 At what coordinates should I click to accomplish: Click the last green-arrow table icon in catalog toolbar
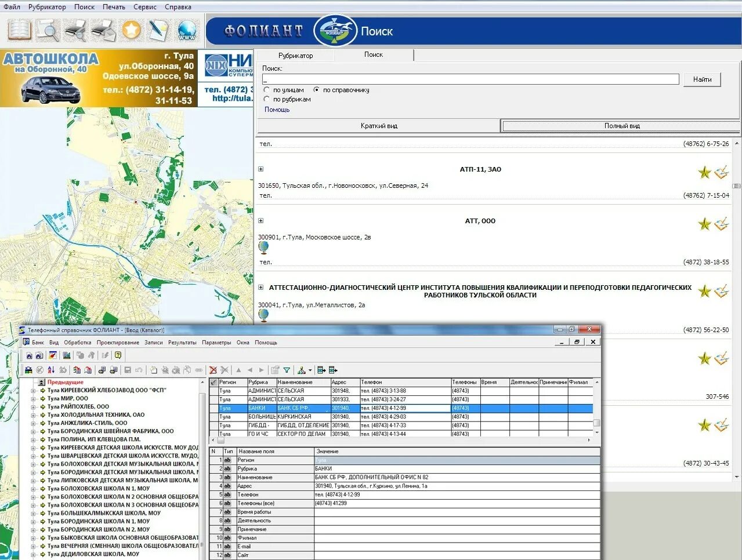click(x=333, y=370)
